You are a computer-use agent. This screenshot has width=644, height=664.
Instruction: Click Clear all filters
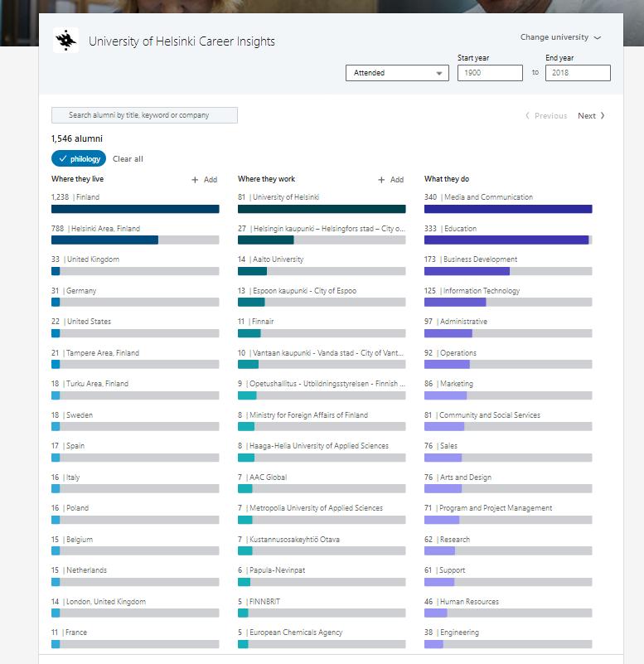[x=128, y=159]
